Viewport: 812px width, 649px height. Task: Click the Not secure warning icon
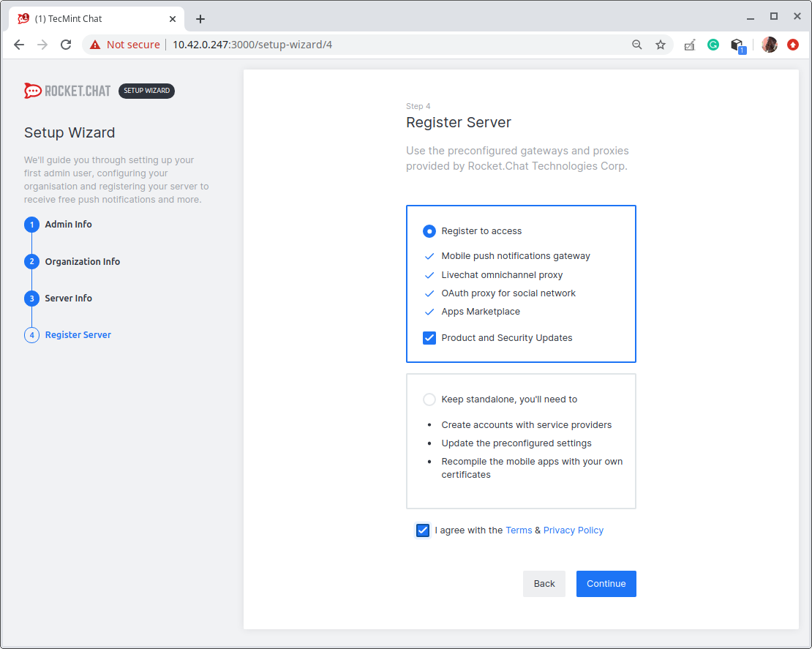click(x=95, y=45)
